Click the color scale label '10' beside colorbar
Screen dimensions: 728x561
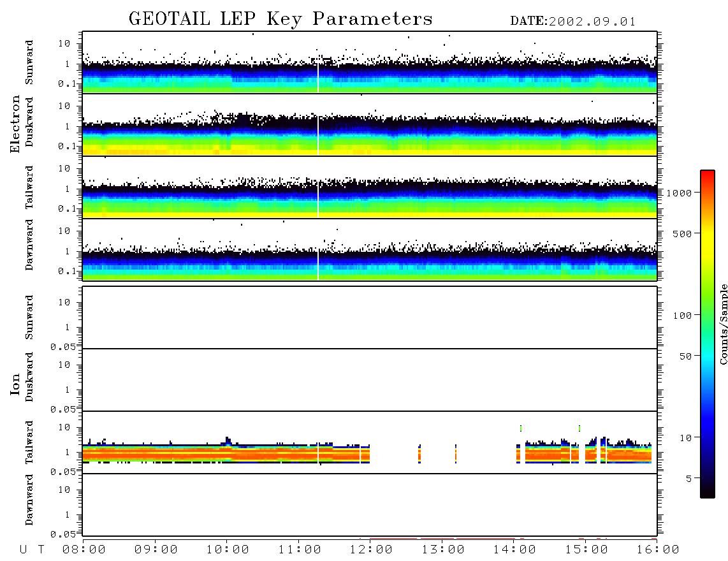click(685, 438)
